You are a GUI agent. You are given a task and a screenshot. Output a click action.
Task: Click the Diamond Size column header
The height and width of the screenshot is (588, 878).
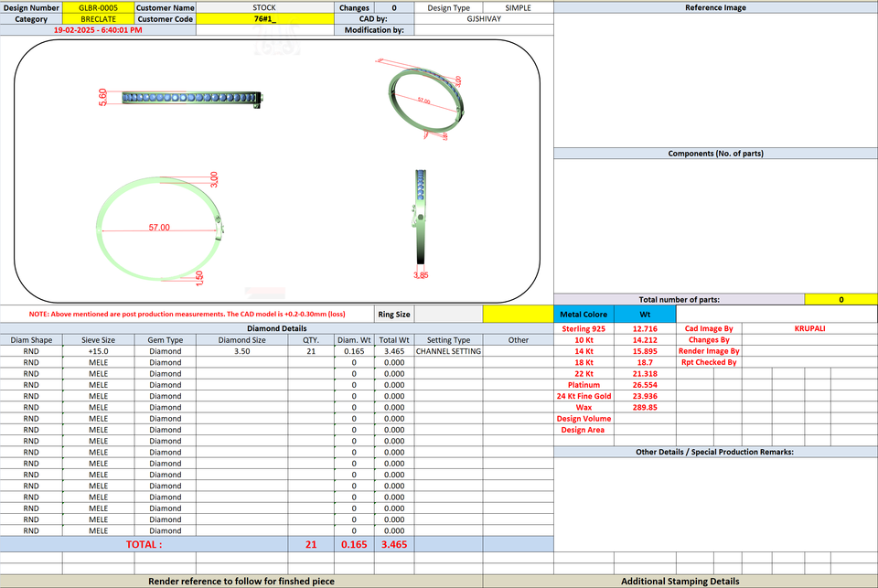pyautogui.click(x=241, y=340)
